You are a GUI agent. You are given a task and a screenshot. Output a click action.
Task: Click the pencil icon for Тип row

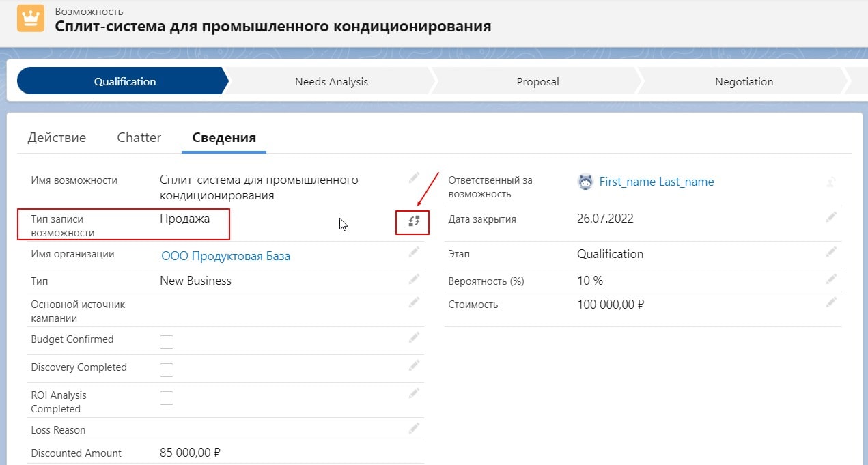[414, 279]
